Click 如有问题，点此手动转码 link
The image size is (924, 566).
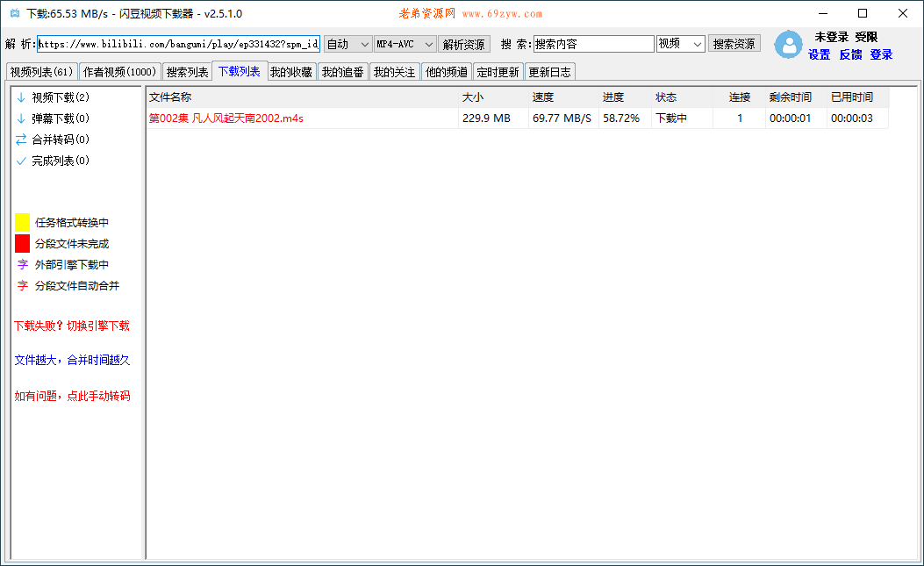tap(73, 396)
